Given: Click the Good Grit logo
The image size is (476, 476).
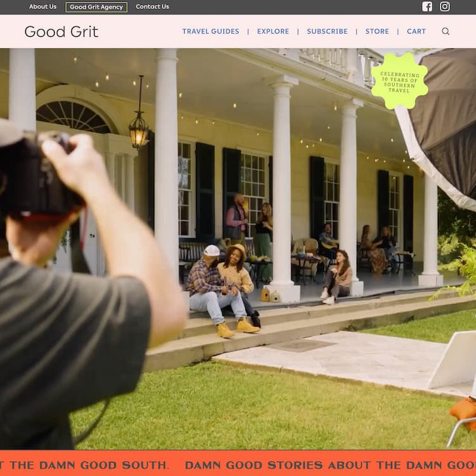Looking at the screenshot, I should point(61,31).
